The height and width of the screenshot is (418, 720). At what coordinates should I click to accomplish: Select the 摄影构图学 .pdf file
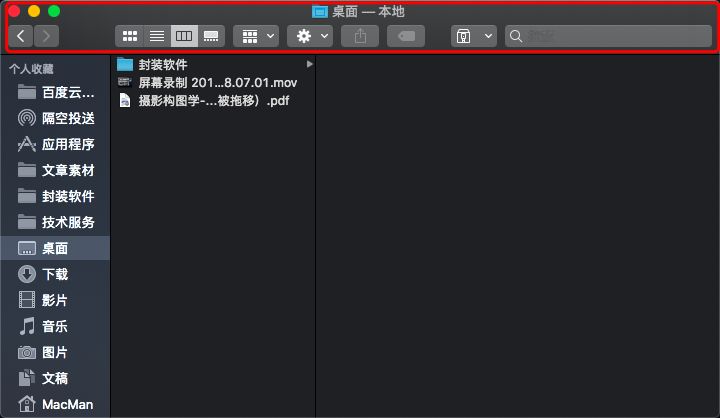click(x=214, y=100)
